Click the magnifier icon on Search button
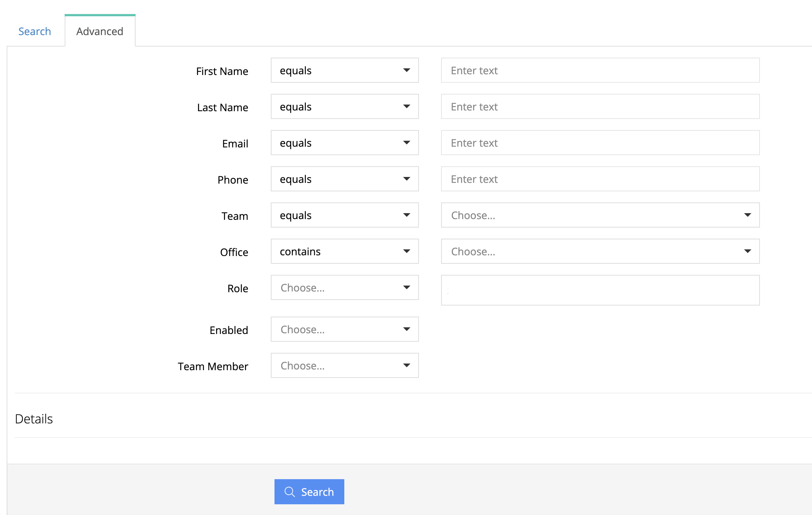The image size is (812, 515). [x=289, y=492]
